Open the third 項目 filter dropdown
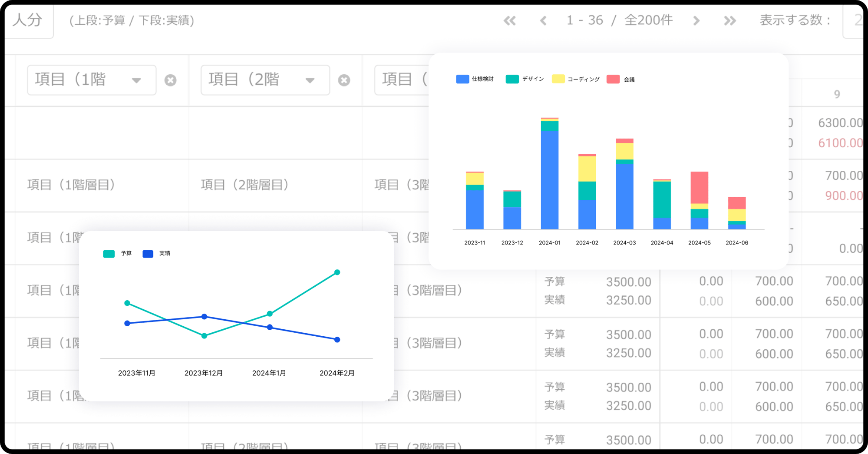This screenshot has height=454, width=868. point(402,80)
